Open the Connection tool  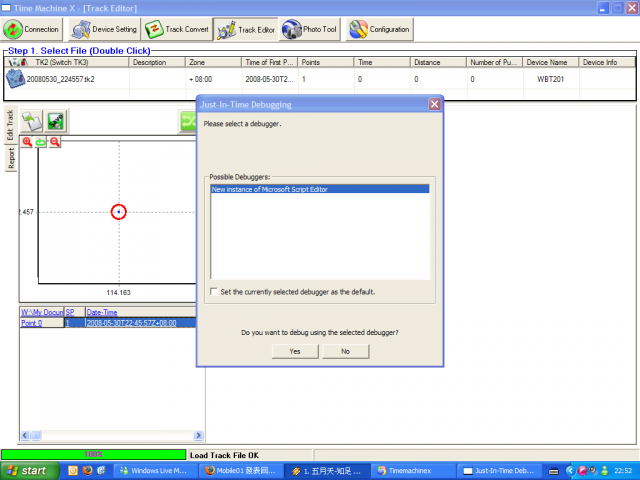point(31,29)
